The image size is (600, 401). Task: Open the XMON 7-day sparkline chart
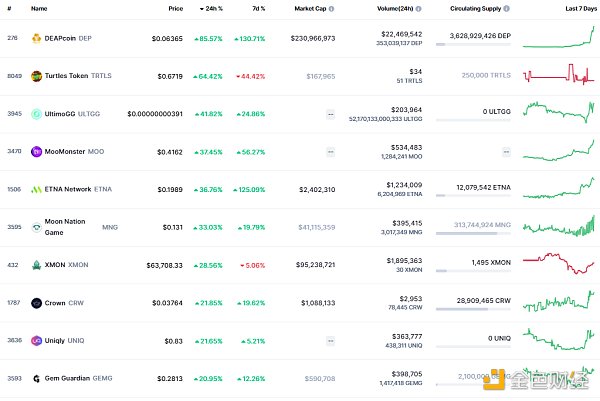point(558,265)
